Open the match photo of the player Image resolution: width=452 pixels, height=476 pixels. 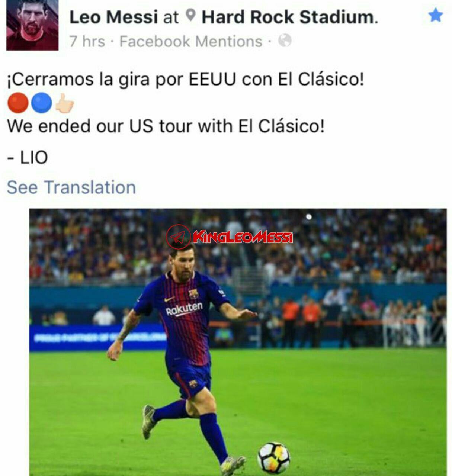[x=238, y=342]
